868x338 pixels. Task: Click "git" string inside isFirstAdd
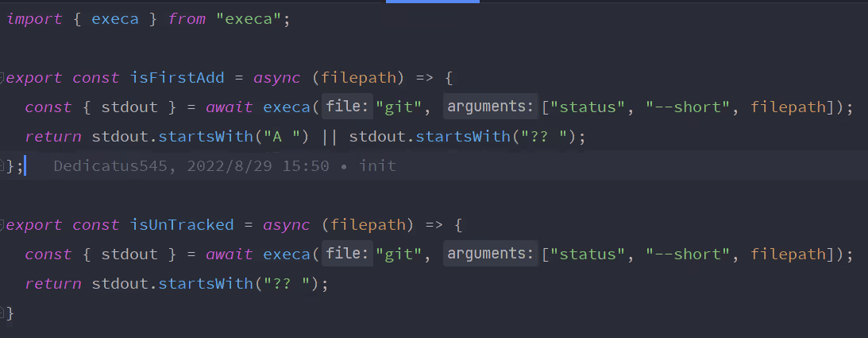point(399,107)
